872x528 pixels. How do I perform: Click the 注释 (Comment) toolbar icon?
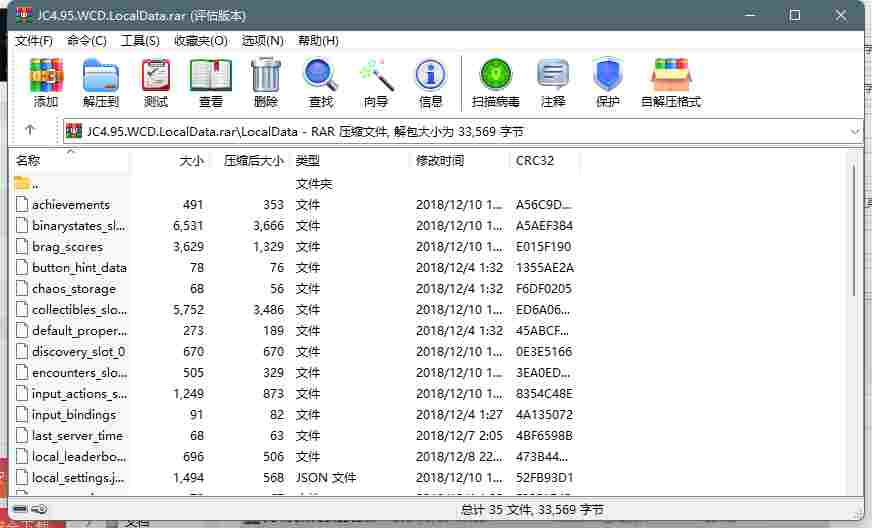coord(553,75)
